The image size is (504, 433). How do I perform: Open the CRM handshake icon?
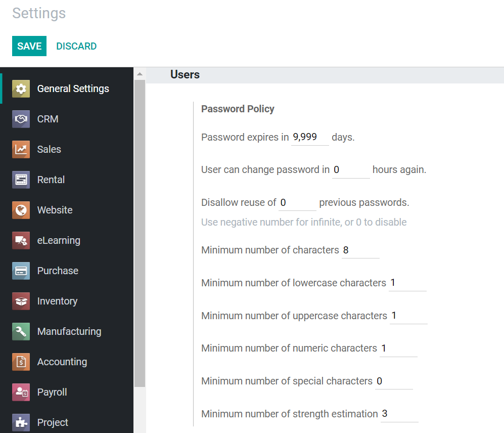pyautogui.click(x=21, y=119)
